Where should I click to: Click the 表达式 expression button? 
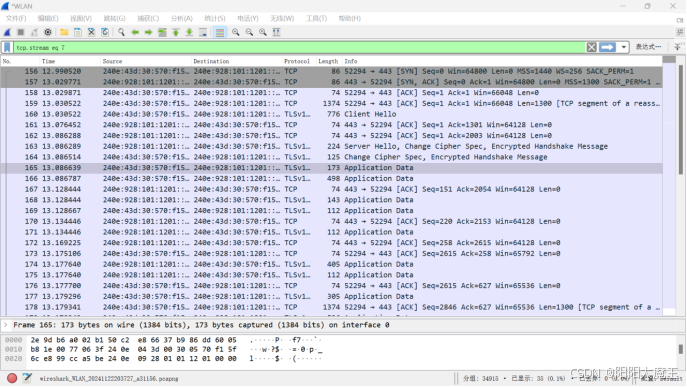[648, 47]
